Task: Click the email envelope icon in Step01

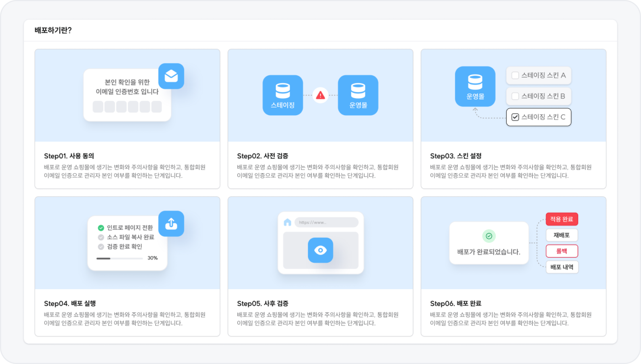Action: coord(171,76)
